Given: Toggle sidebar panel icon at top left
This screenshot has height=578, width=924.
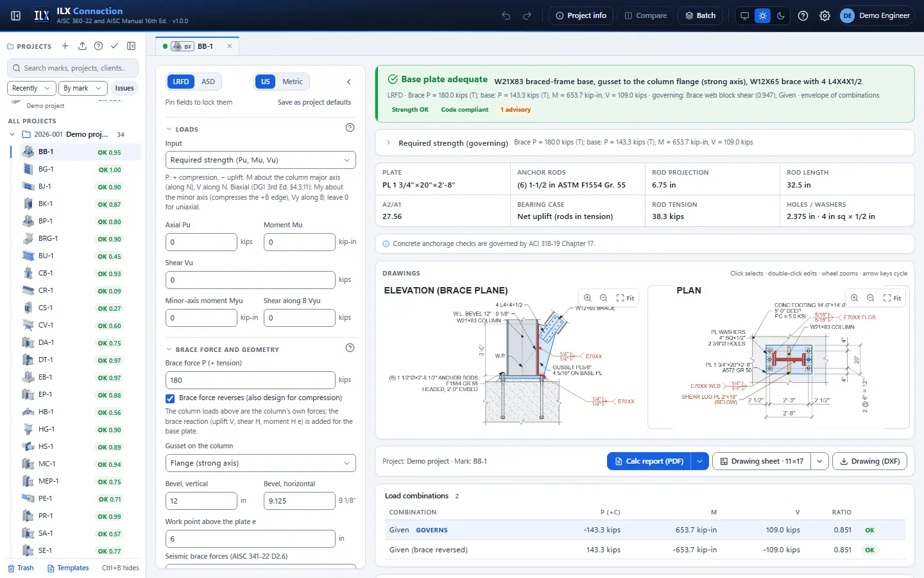Looking at the screenshot, I should [16, 15].
